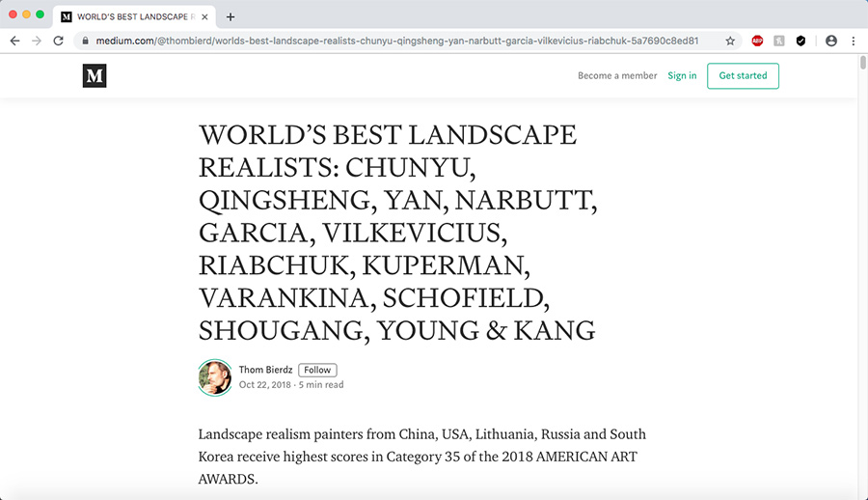Click the browser forward arrow
The image size is (868, 500).
[37, 41]
